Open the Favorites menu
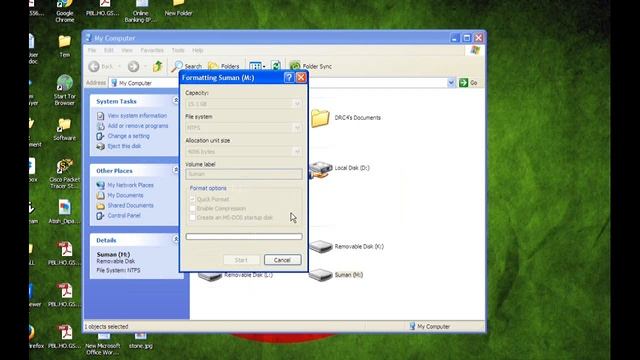 click(152, 50)
